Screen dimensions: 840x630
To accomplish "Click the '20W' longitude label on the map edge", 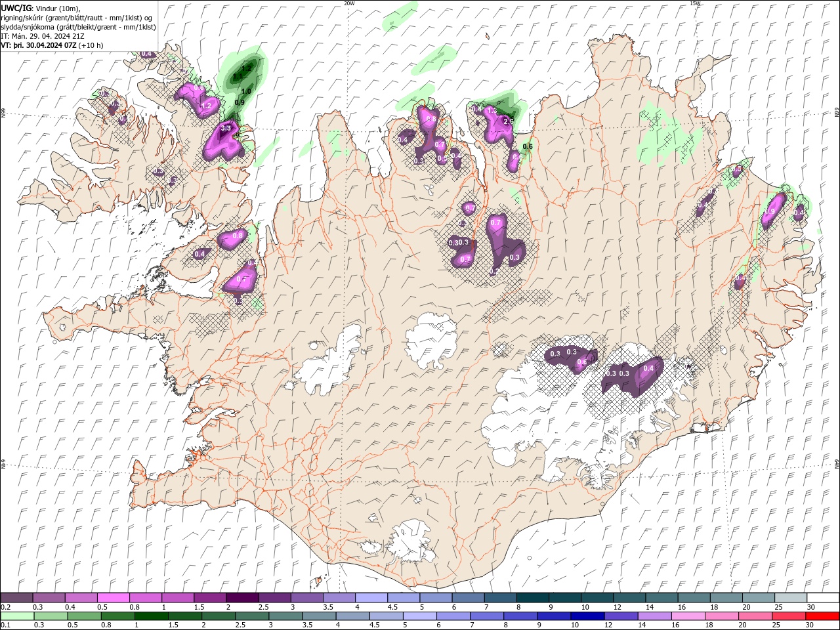I will [x=349, y=3].
